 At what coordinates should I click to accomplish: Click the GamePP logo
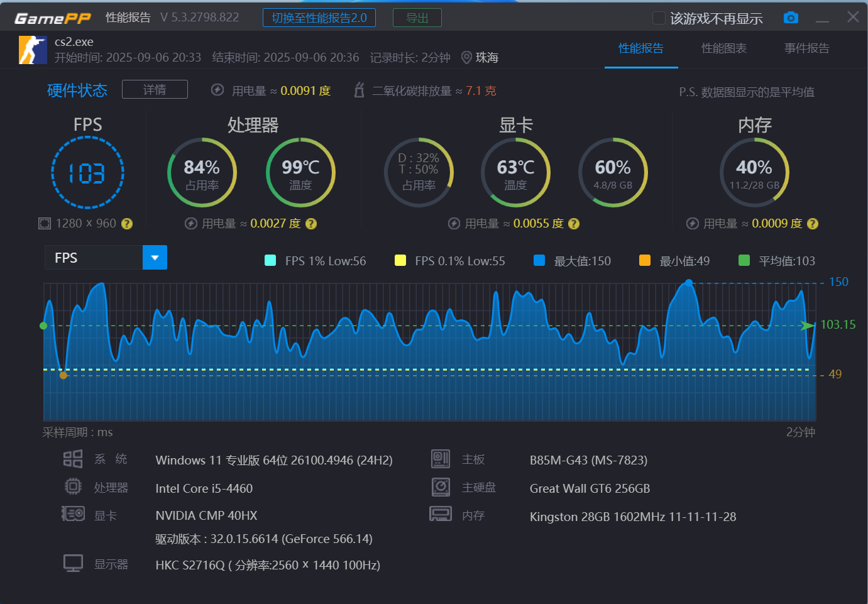[x=53, y=18]
